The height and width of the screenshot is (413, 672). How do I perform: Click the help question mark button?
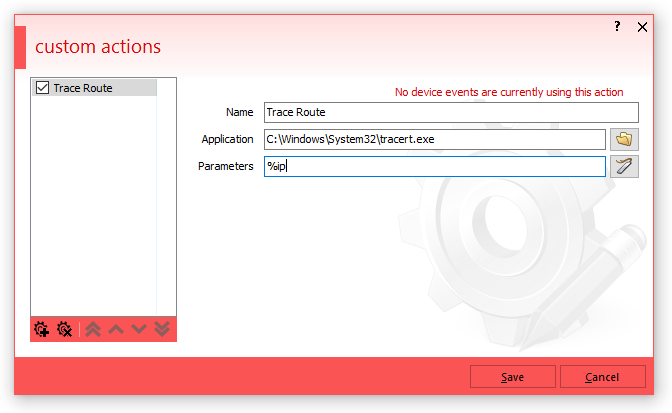[617, 27]
